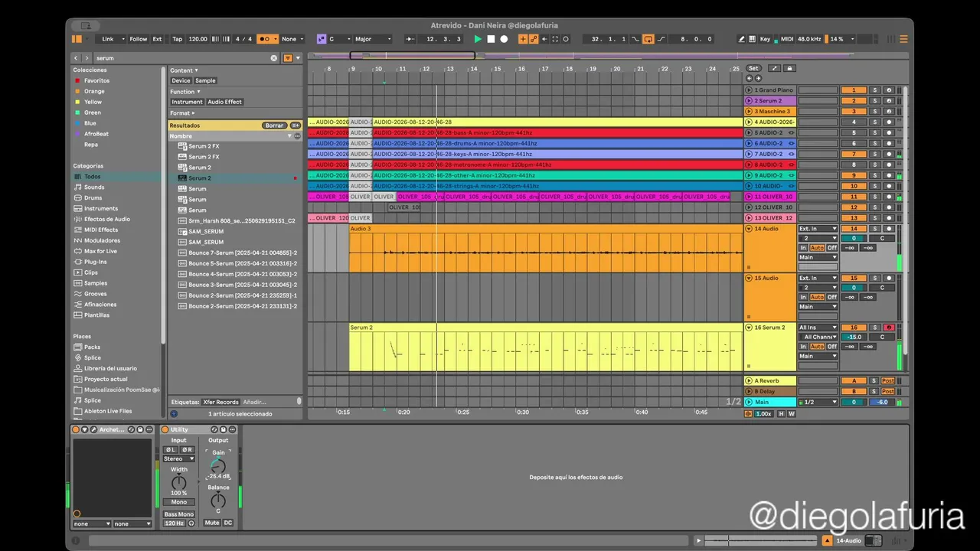
Task: Enable Key map mode
Action: [x=766, y=39]
